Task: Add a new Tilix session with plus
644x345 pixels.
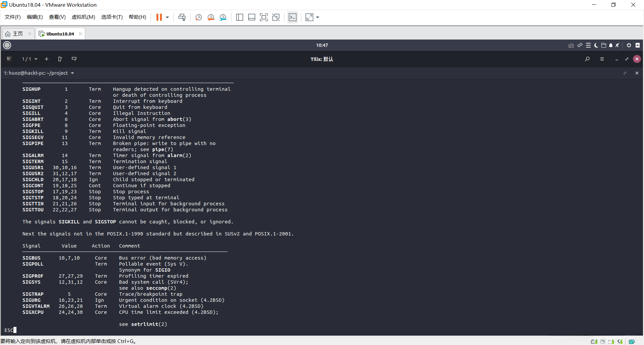Action: pyautogui.click(x=47, y=59)
